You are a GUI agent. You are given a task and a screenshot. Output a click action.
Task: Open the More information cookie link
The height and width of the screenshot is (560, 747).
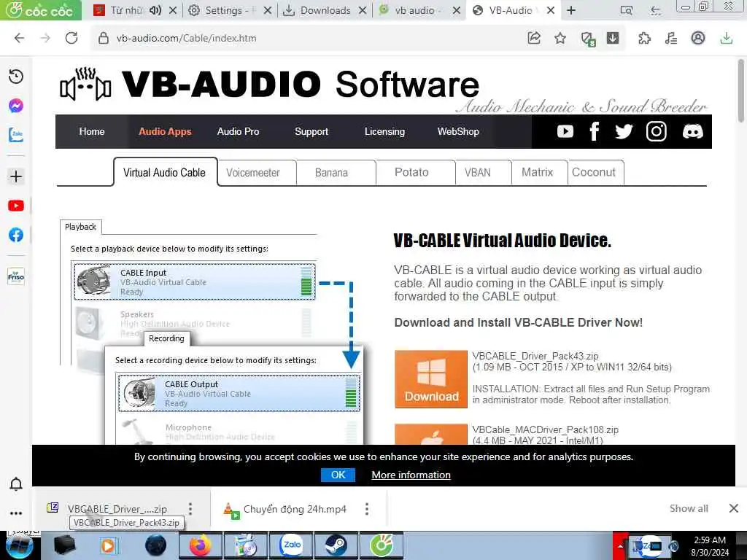(411, 475)
